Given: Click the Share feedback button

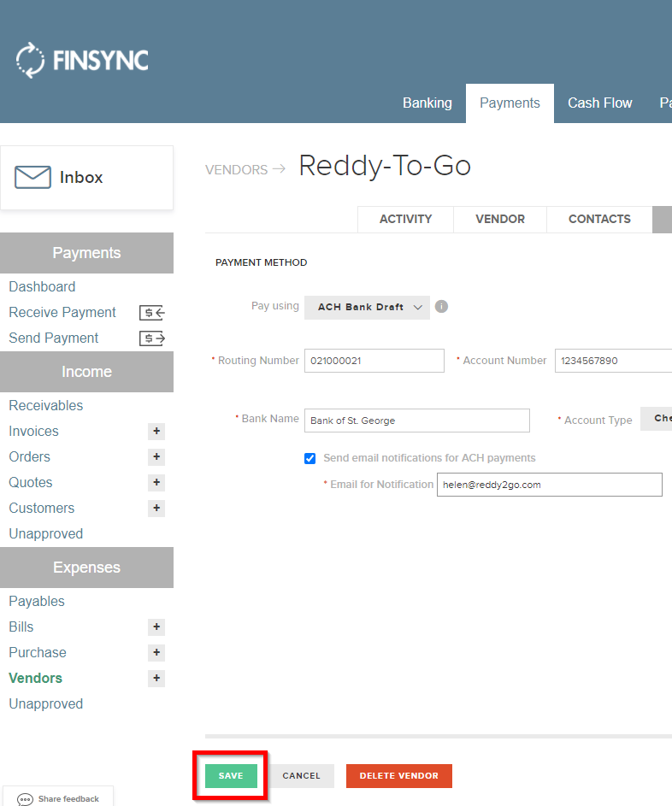Looking at the screenshot, I should click(58, 797).
